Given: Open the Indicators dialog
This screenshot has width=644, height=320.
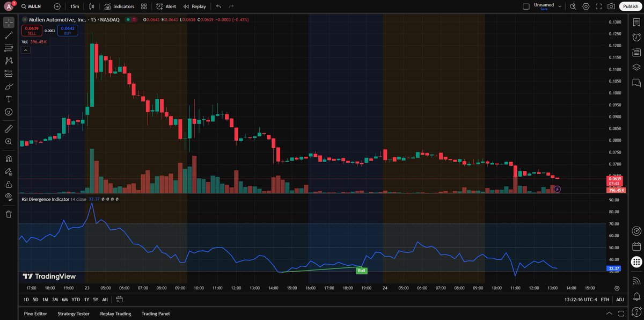Looking at the screenshot, I should click(x=119, y=6).
